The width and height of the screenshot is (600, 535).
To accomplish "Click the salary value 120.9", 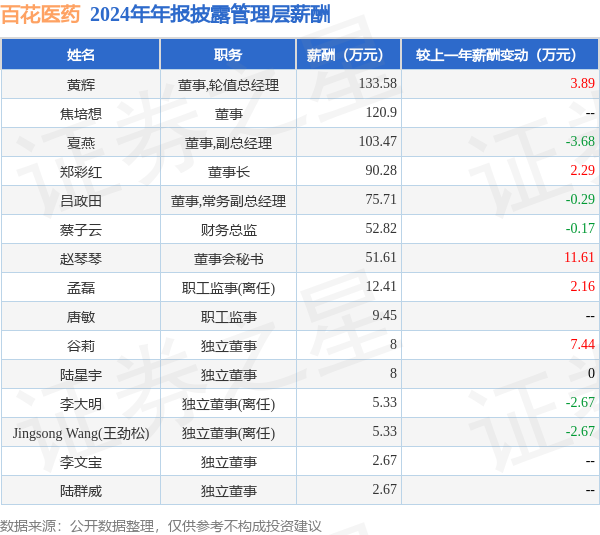I will pyautogui.click(x=381, y=112).
